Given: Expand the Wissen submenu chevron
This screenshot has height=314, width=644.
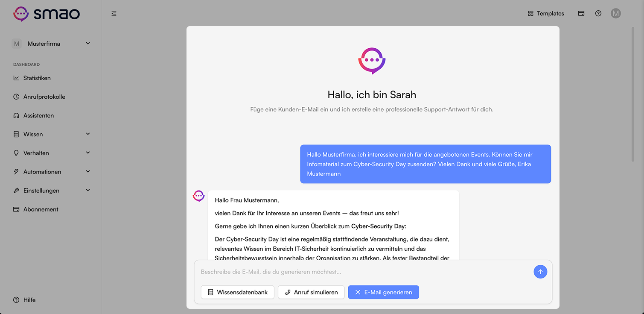Looking at the screenshot, I should coord(88,134).
